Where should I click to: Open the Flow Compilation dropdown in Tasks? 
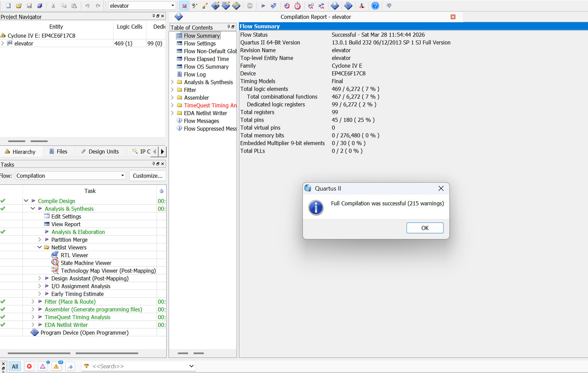click(x=123, y=176)
